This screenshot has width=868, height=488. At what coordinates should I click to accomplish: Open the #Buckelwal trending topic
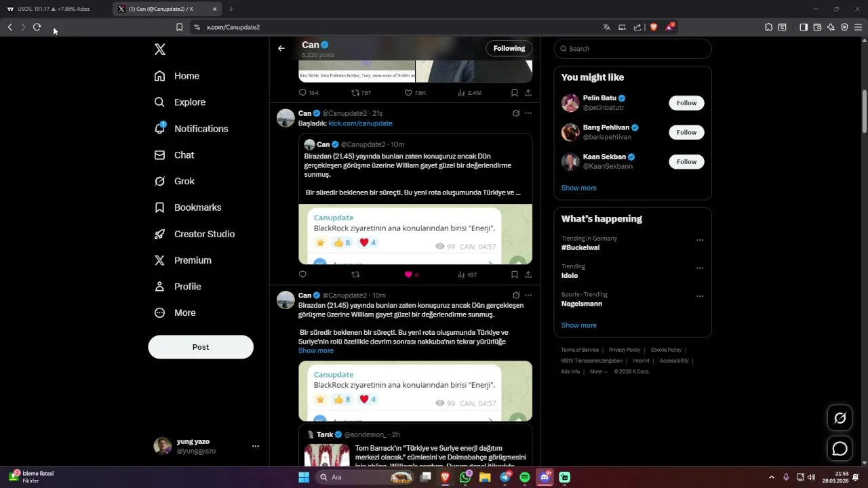[580, 247]
